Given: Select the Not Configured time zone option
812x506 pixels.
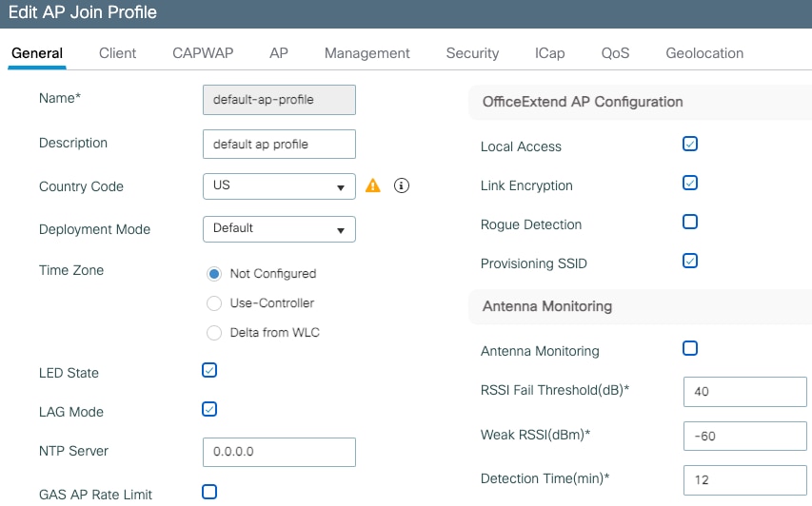Looking at the screenshot, I should click(x=214, y=274).
